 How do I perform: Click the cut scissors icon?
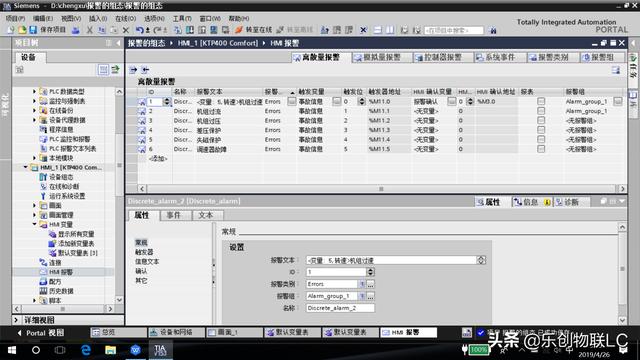[x=89, y=30]
